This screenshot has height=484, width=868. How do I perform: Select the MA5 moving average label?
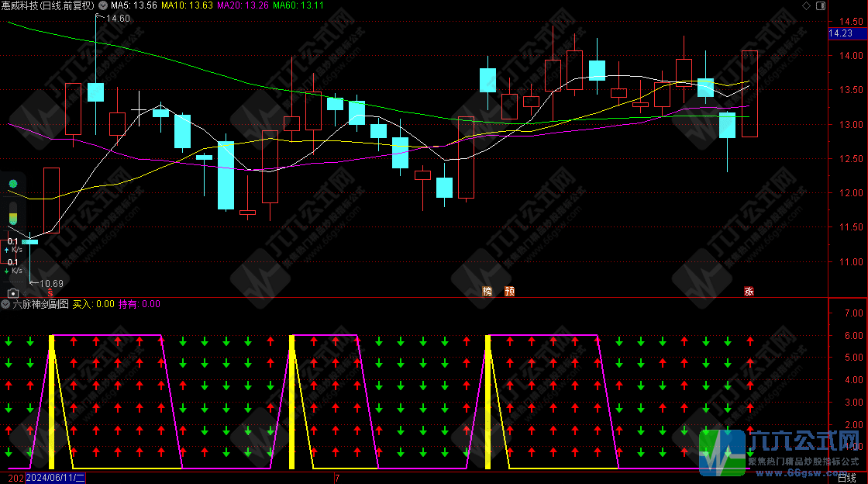[x=134, y=5]
